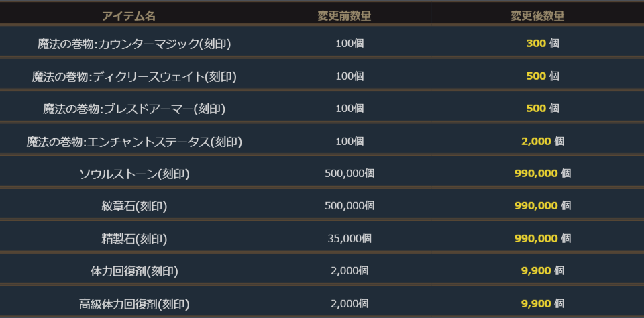Click the yellow 300 個 new quantity

click(x=542, y=44)
